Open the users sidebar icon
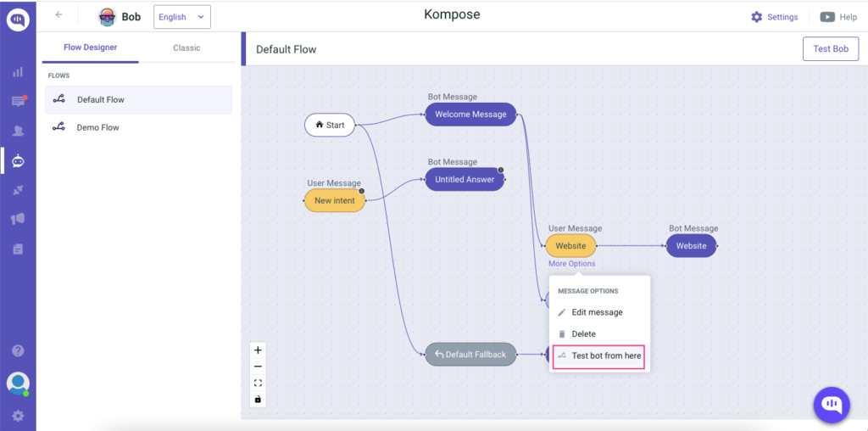The image size is (868, 431). 18,131
